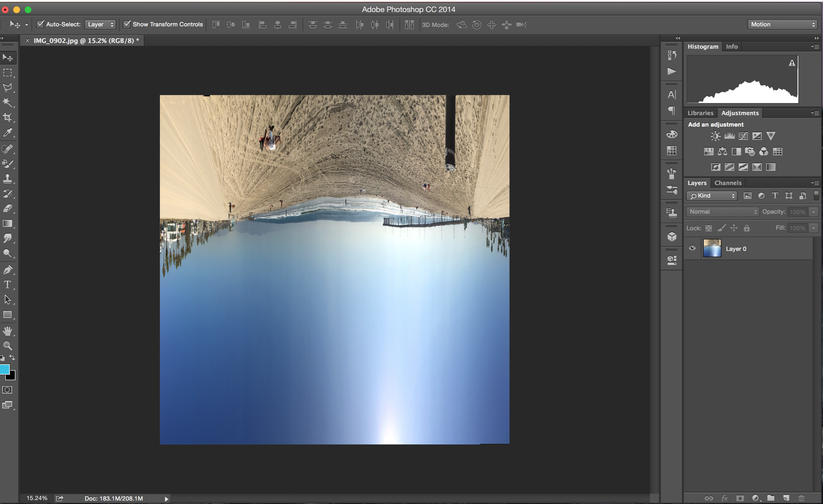
Task: Select the Dodge tool
Action: coord(8,253)
